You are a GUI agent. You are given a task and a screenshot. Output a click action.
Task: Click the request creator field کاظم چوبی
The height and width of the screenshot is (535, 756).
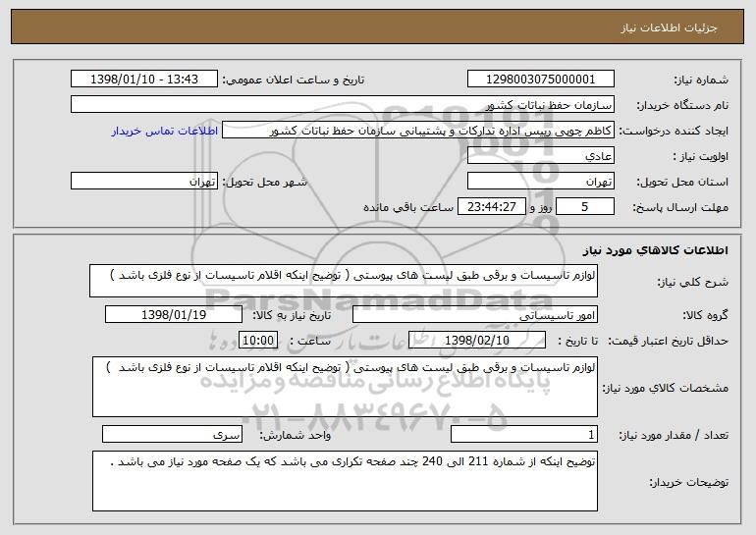point(418,131)
